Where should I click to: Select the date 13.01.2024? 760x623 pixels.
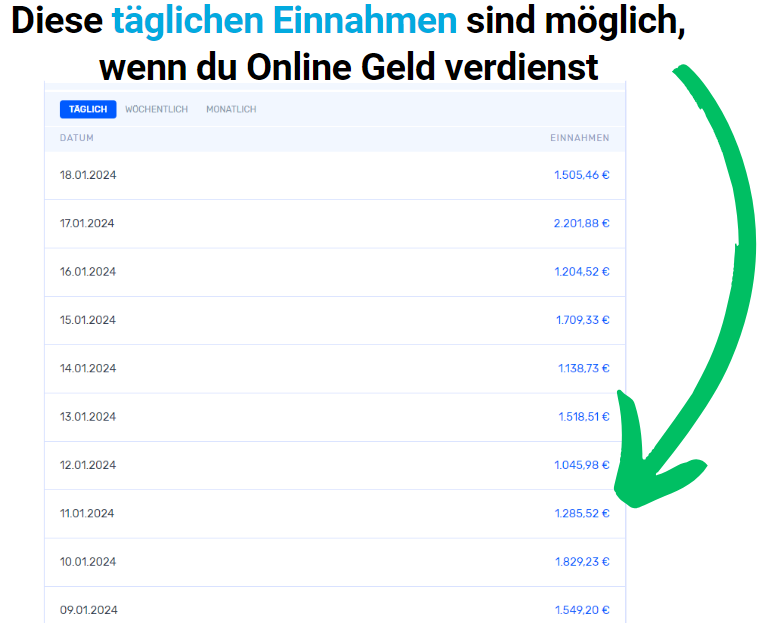(88, 417)
